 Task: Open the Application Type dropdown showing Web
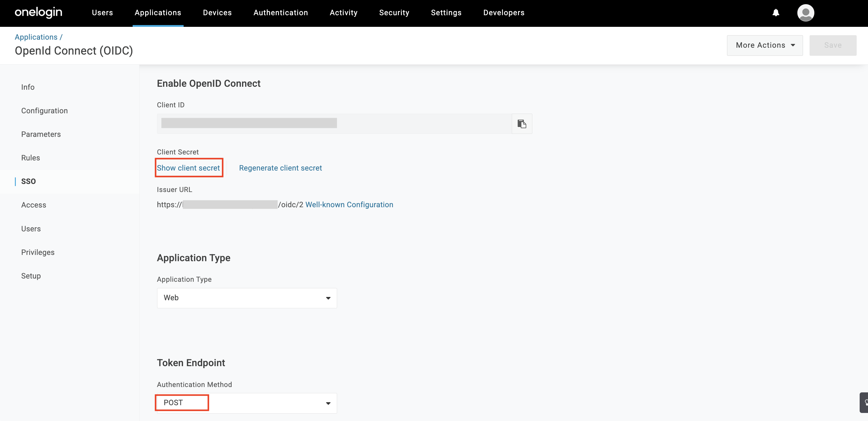(247, 298)
